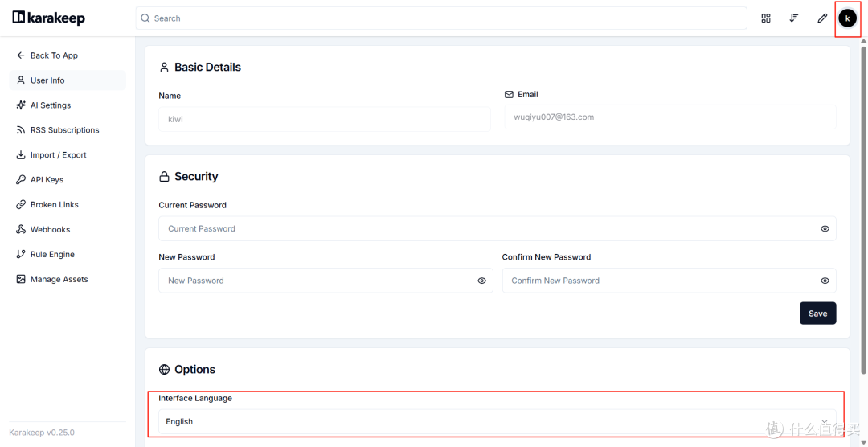Click Back To App link
The image size is (868, 447).
tap(54, 55)
